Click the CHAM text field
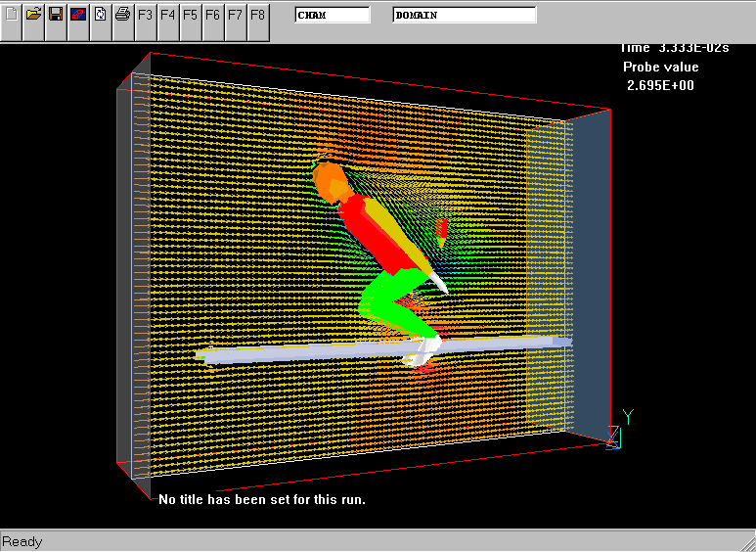Viewport: 756px width, 552px height. pos(333,16)
